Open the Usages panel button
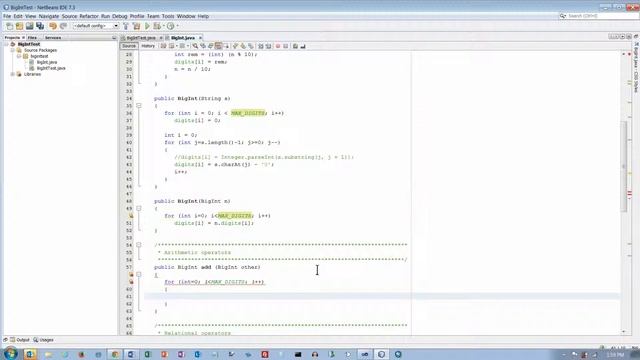 click(x=43, y=340)
